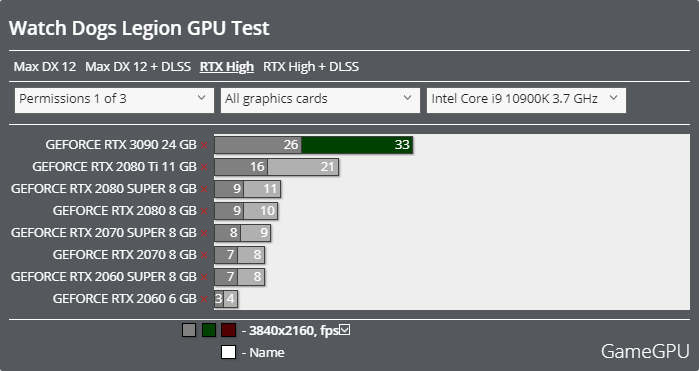This screenshot has height=371, width=699.
Task: Click the Watch Dogs Legion GPU Test title
Action: coord(139,28)
